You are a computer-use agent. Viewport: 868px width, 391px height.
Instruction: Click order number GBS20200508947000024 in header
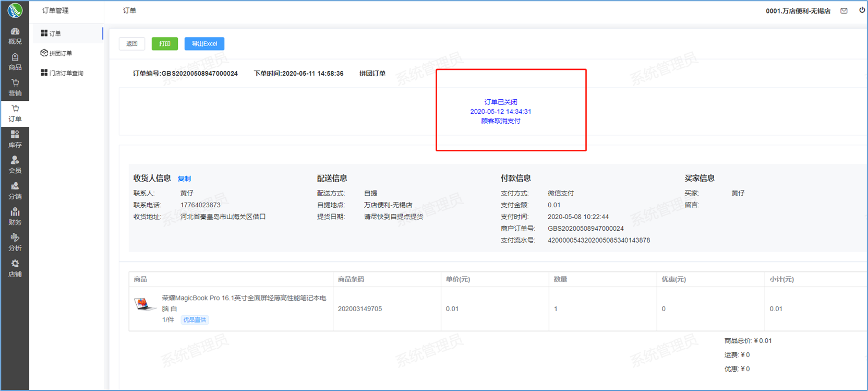pos(200,74)
